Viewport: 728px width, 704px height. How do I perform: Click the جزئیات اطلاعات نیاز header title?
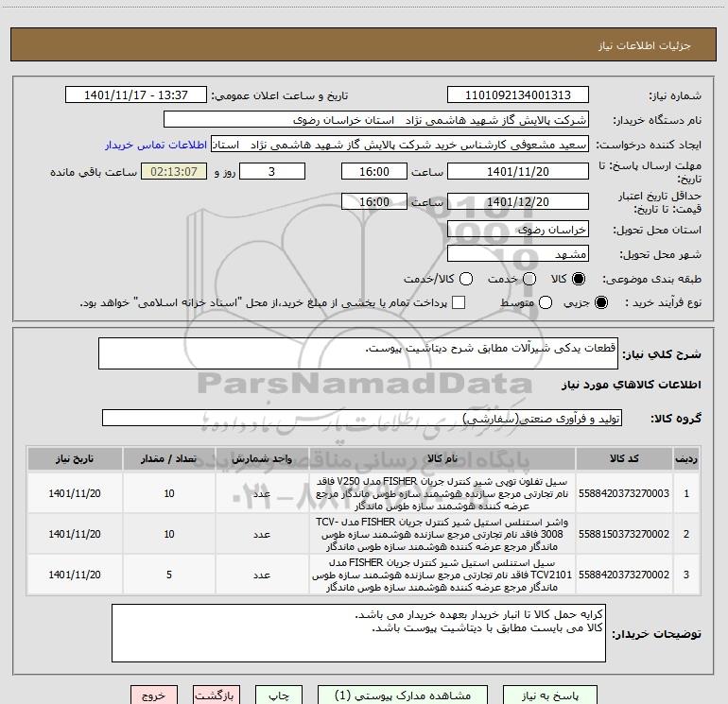click(644, 45)
